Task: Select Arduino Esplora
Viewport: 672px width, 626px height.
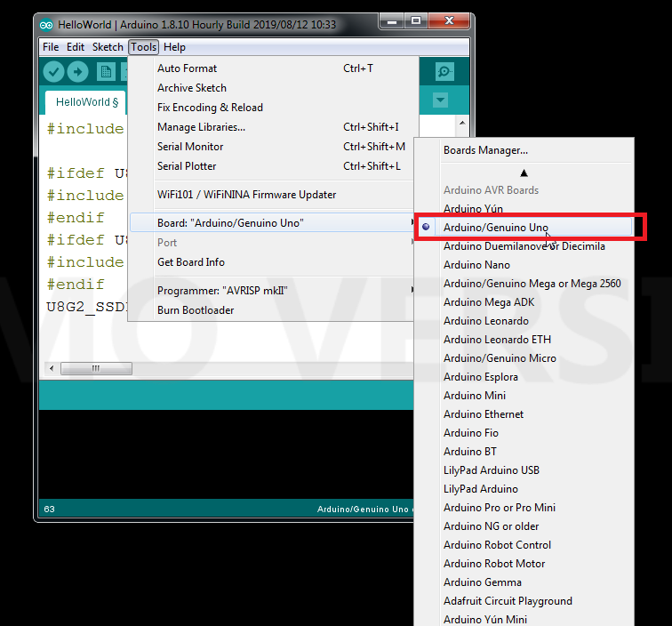Action: pos(524,377)
